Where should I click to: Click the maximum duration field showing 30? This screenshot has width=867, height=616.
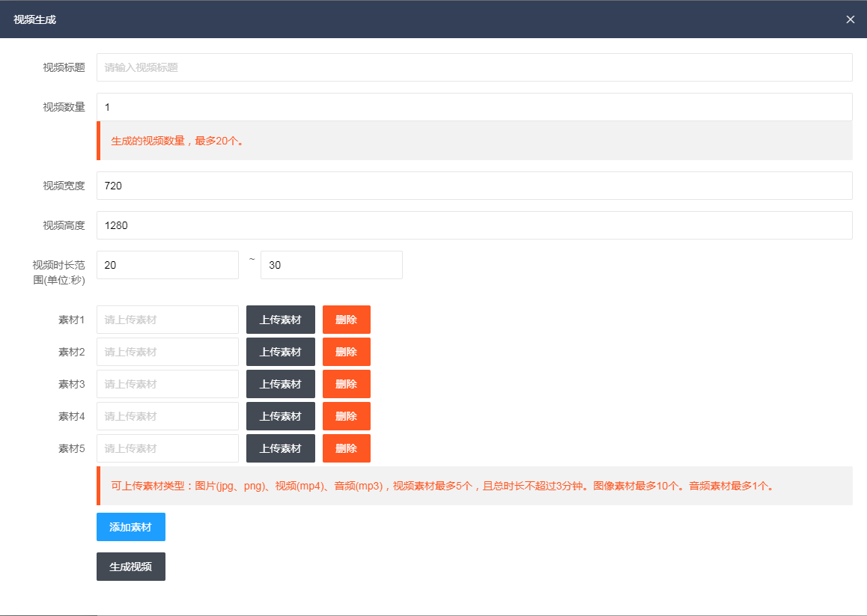[x=332, y=266]
